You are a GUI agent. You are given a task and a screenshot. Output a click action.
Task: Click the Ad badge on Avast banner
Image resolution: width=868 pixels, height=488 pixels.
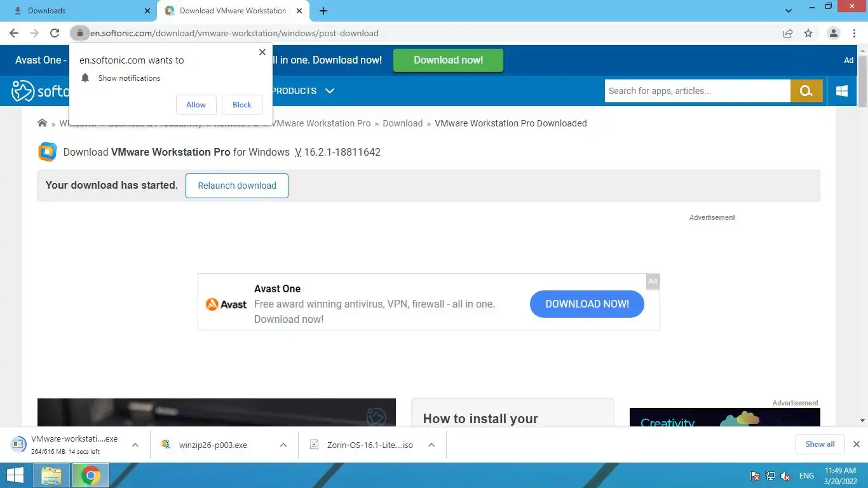(653, 281)
